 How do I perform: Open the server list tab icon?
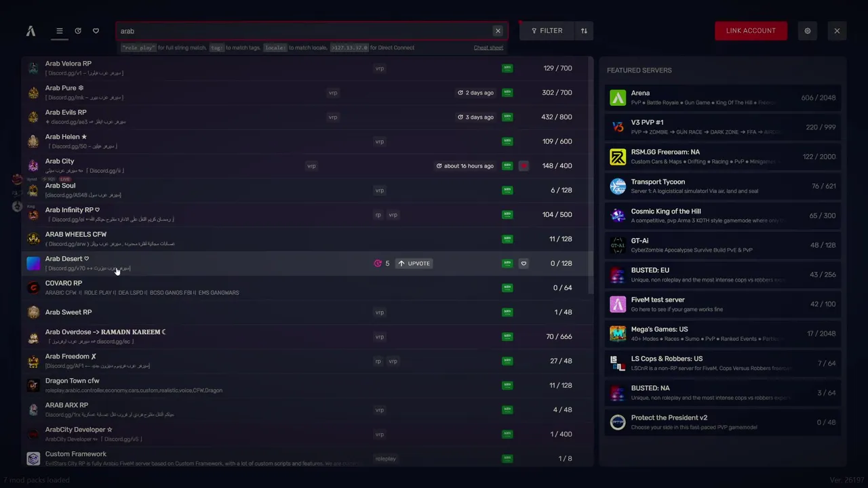click(x=60, y=30)
